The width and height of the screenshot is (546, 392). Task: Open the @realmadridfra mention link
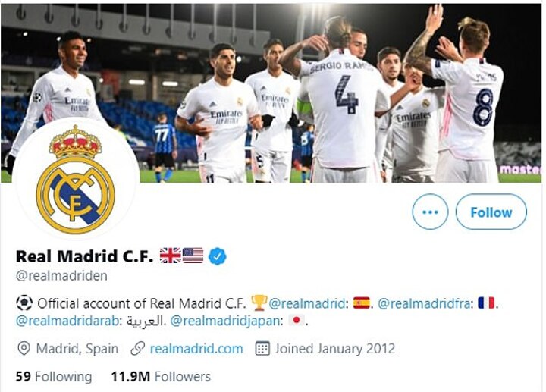(x=424, y=303)
